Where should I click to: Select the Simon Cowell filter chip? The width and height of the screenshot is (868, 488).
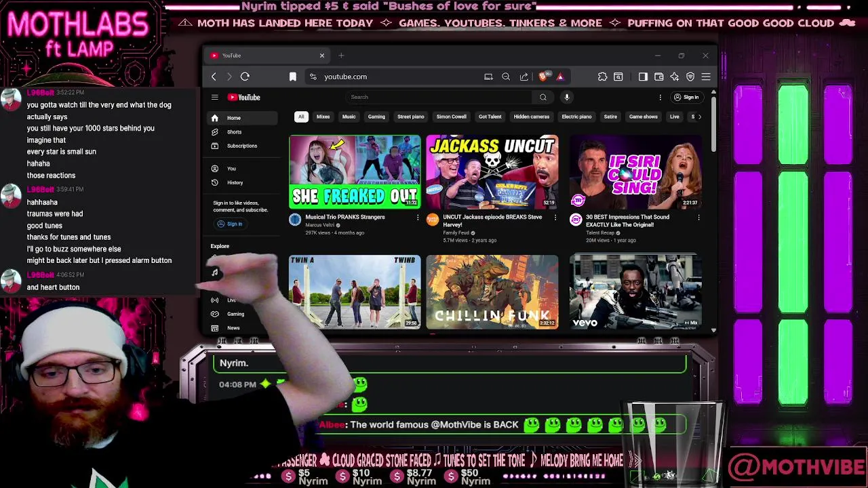click(451, 117)
